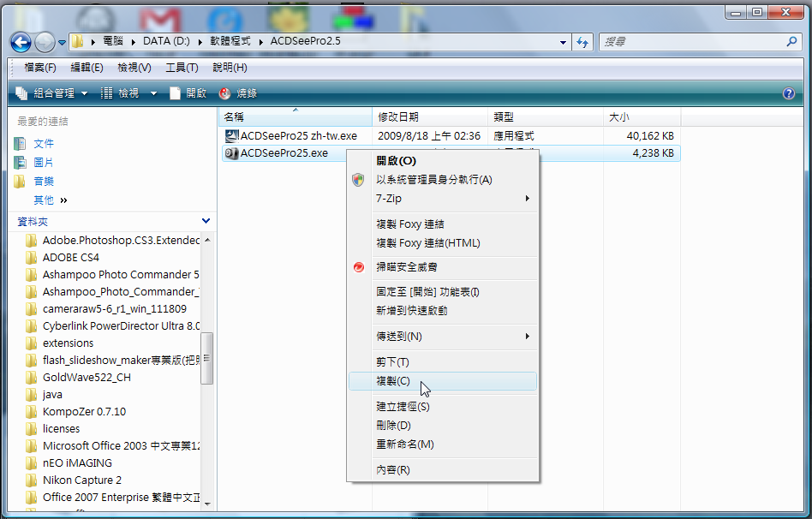This screenshot has width=812, height=519.
Task: Open the 編輯(E) menu
Action: pyautogui.click(x=87, y=68)
